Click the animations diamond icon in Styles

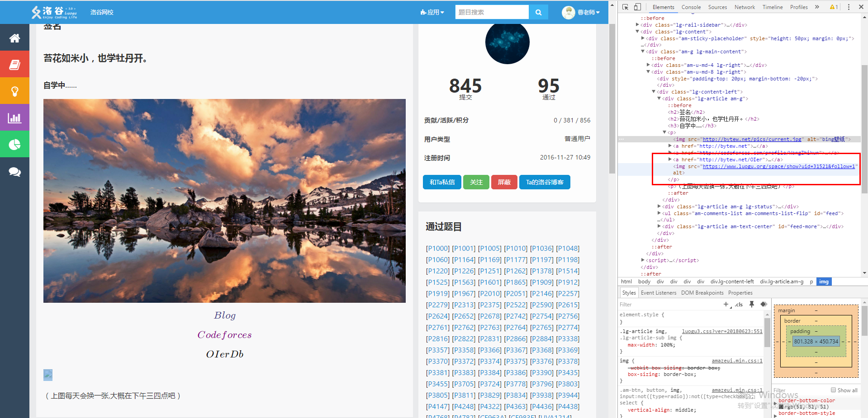click(764, 305)
